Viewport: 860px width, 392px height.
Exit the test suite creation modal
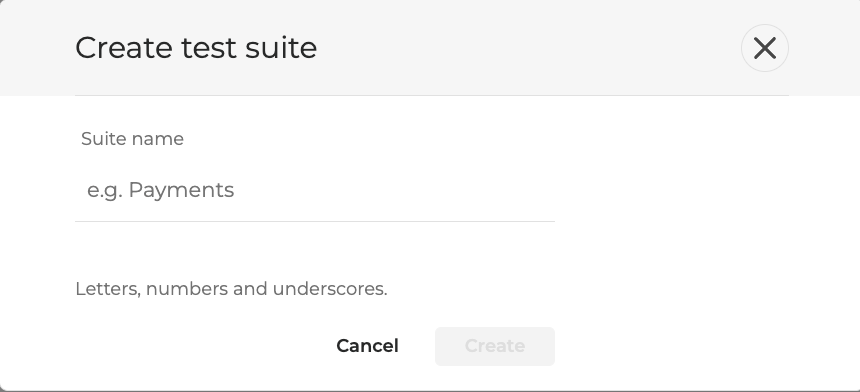(x=765, y=48)
